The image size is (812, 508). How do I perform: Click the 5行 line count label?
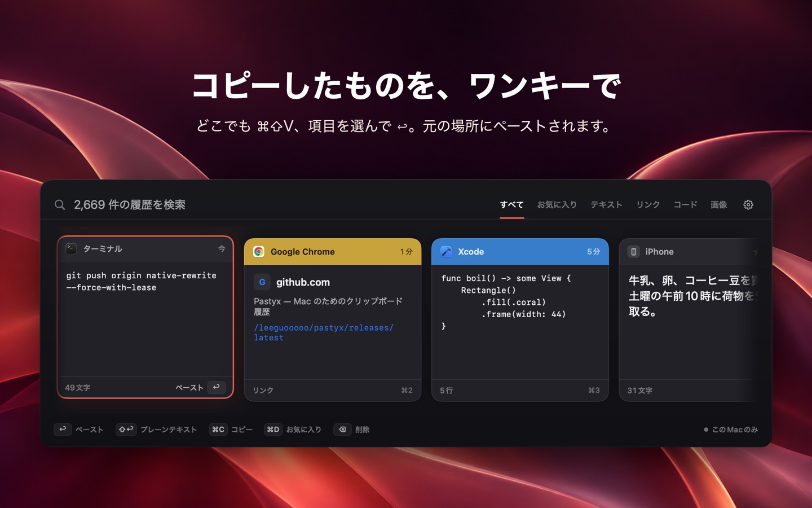click(446, 391)
